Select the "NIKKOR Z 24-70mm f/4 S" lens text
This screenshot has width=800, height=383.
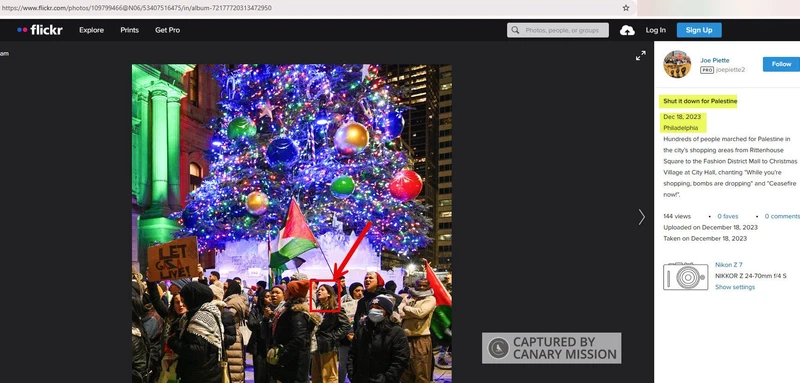pyautogui.click(x=751, y=276)
